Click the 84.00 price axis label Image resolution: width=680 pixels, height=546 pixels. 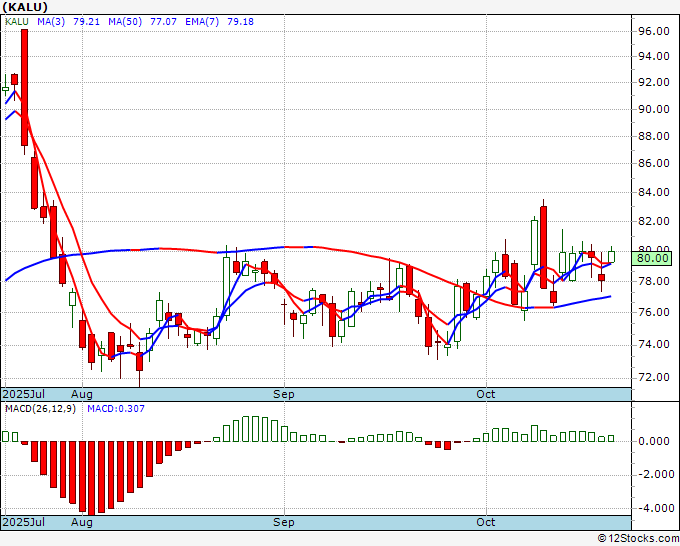pyautogui.click(x=654, y=192)
